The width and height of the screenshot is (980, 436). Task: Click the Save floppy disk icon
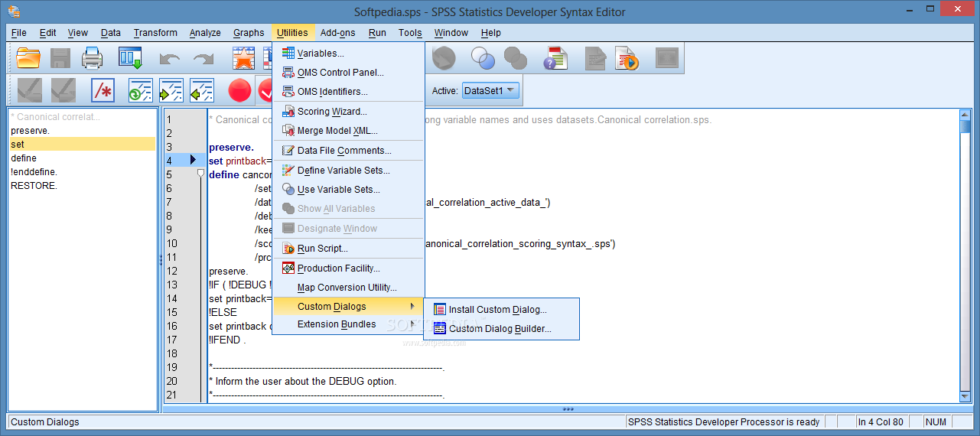pos(60,58)
